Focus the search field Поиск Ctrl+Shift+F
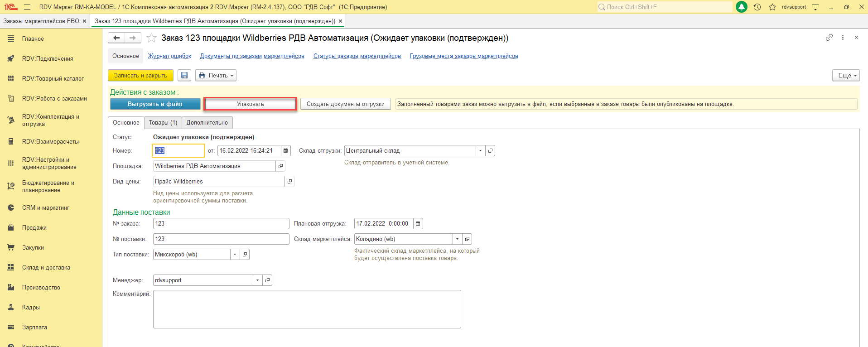The width and height of the screenshot is (868, 347). 665,7
